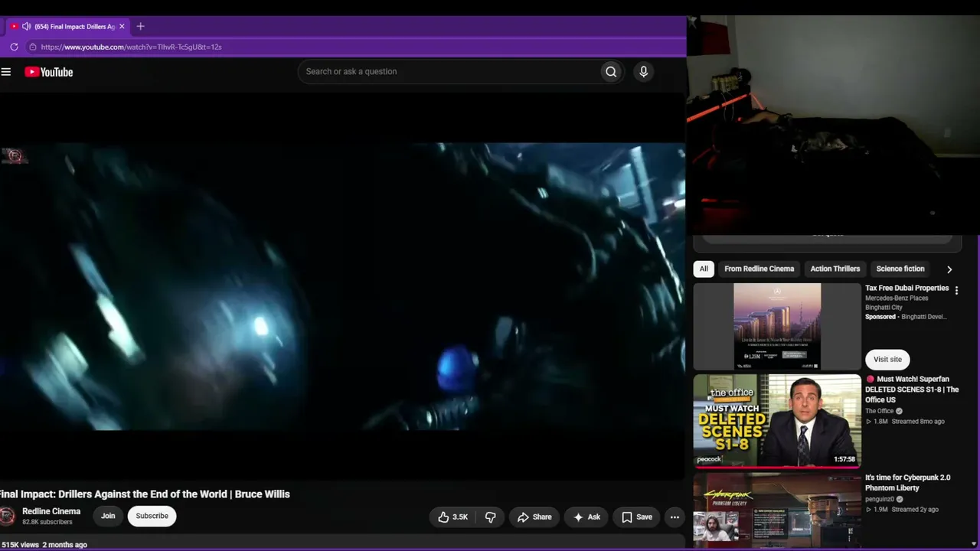This screenshot has height=551, width=980.
Task: Open the Tax Free Dubai Properties ad thumbnail
Action: (777, 327)
